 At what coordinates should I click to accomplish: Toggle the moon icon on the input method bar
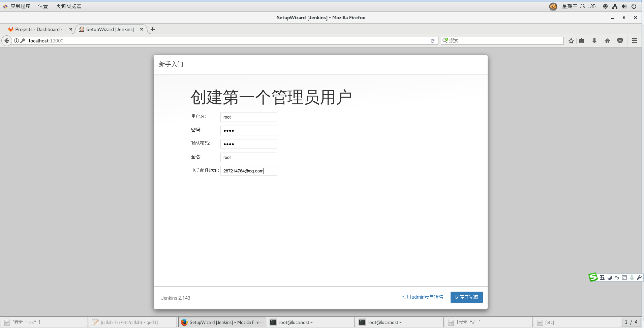[610, 277]
